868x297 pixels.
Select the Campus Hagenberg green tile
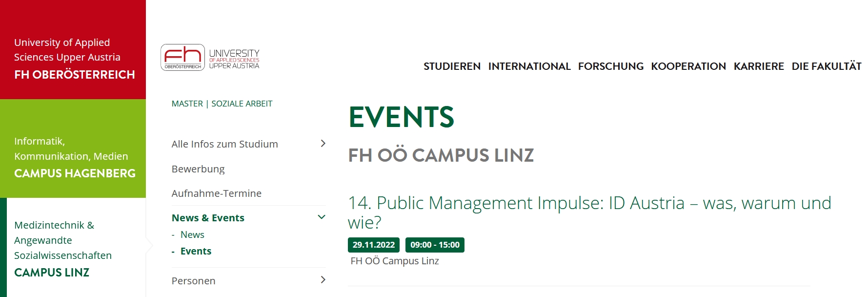(73, 148)
